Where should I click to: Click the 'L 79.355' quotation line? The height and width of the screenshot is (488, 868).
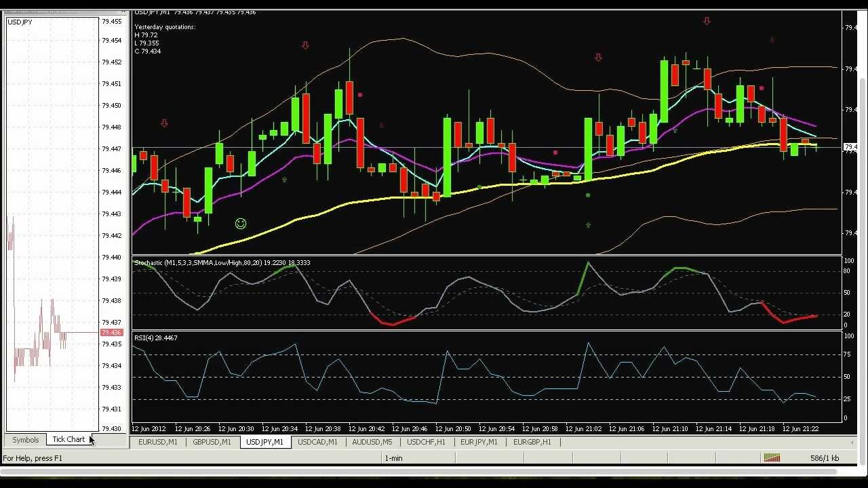click(147, 43)
